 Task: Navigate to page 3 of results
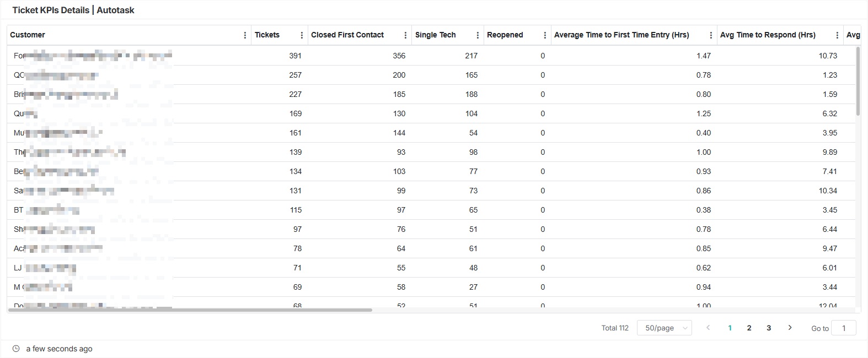(769, 328)
